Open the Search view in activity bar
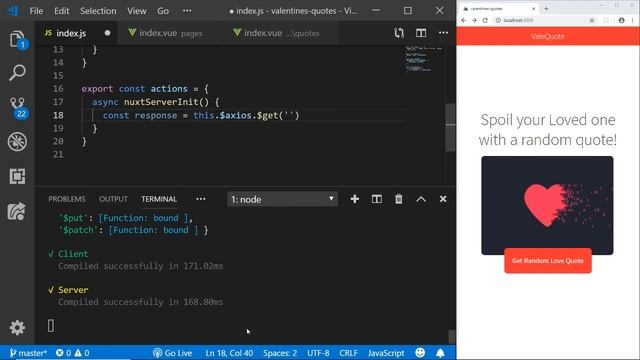 click(17, 73)
